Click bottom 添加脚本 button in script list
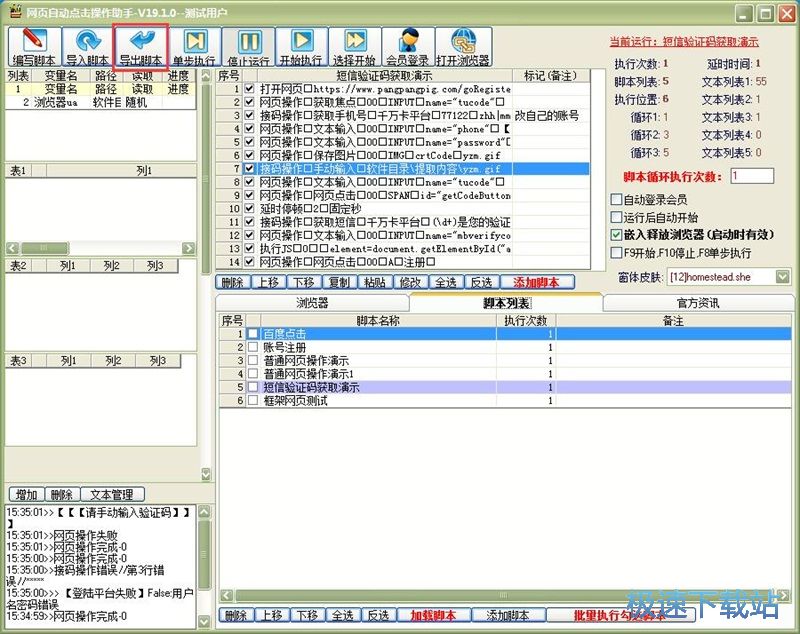Screen dimensions: 800x634 [x=508, y=615]
